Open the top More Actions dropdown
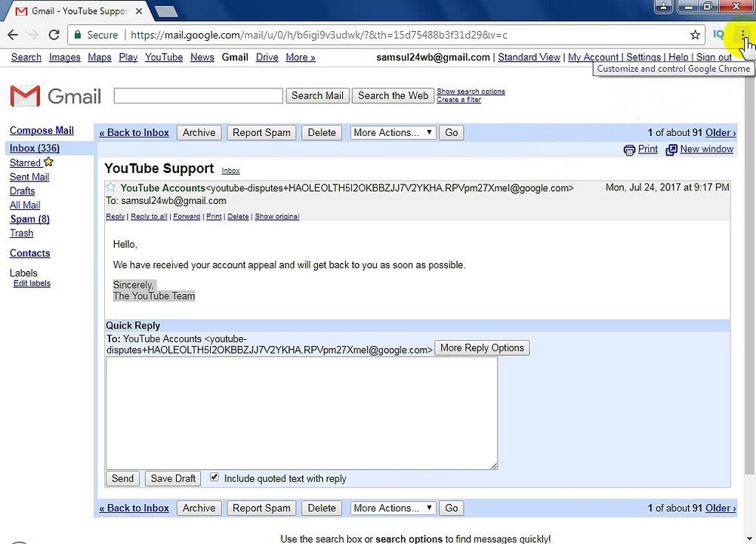 click(x=393, y=133)
